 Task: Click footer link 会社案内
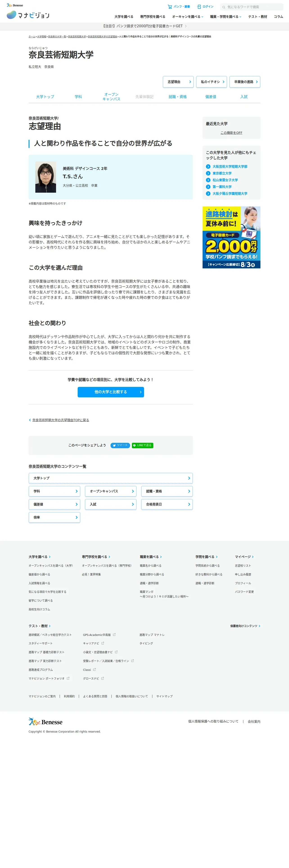[x=254, y=722]
